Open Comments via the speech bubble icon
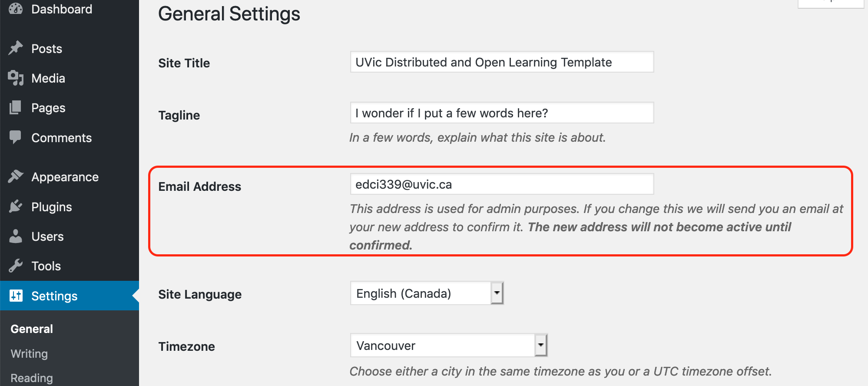 (x=15, y=137)
